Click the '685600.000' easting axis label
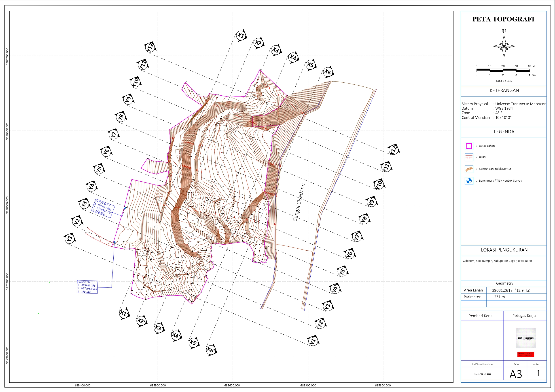Viewport: 555px width, 392px height. (232, 386)
